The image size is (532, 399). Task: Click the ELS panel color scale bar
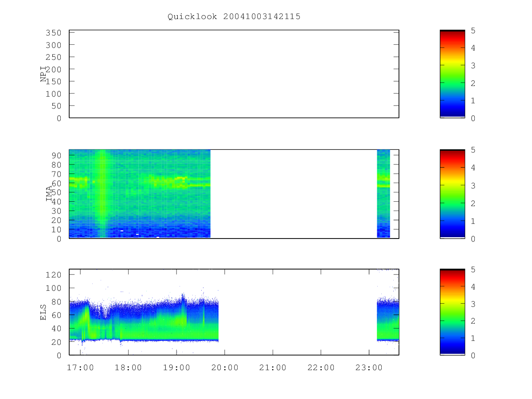(452, 312)
